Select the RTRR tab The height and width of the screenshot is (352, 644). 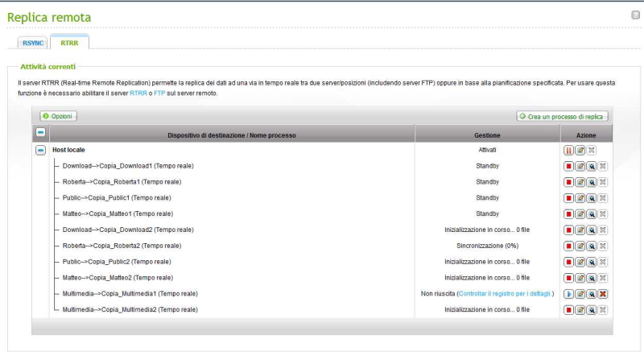coord(69,43)
